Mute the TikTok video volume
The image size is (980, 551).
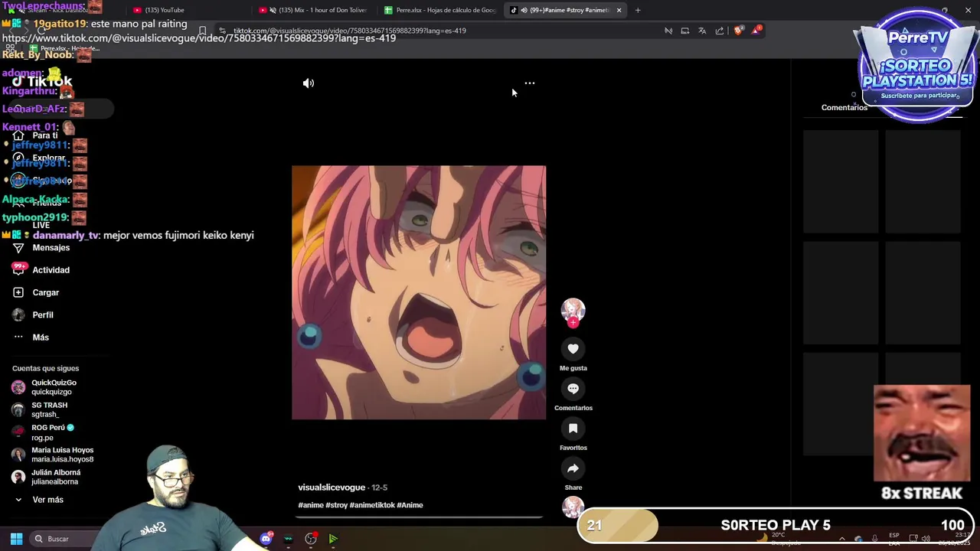click(309, 83)
